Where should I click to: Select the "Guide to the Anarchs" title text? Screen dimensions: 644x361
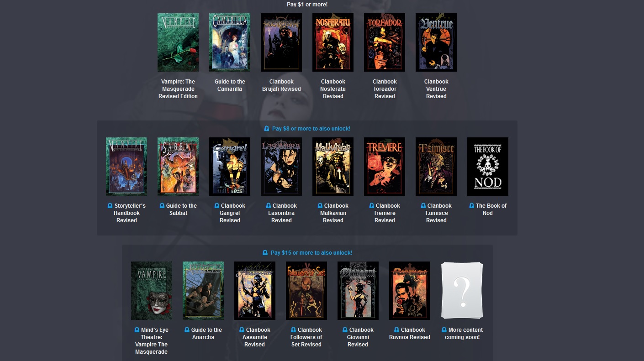tap(206, 334)
